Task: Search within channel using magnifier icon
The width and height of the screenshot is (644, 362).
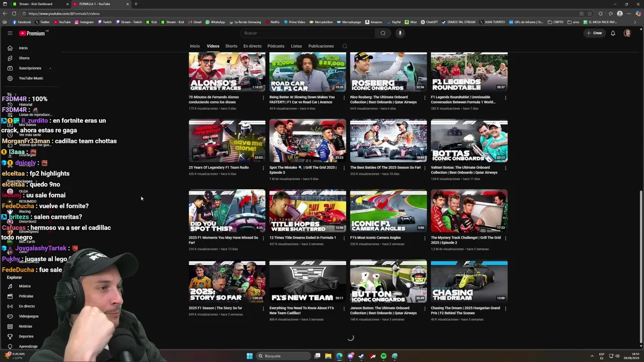Action: click(345, 46)
